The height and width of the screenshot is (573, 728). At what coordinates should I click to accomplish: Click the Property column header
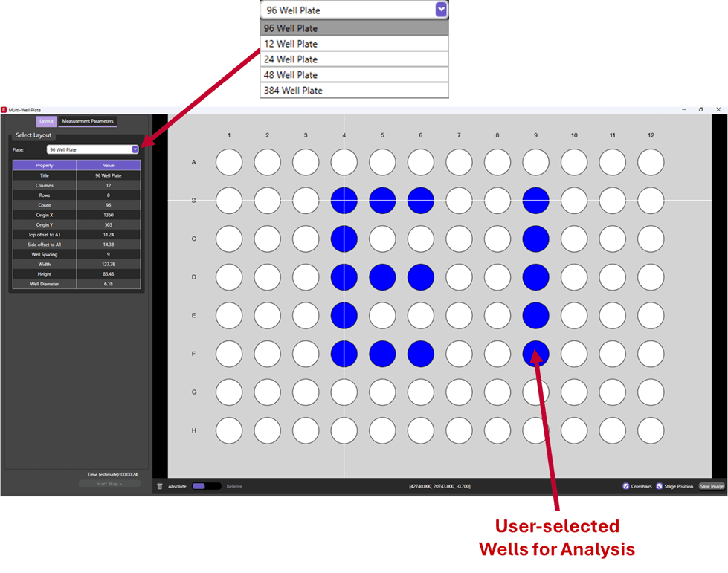click(x=45, y=165)
